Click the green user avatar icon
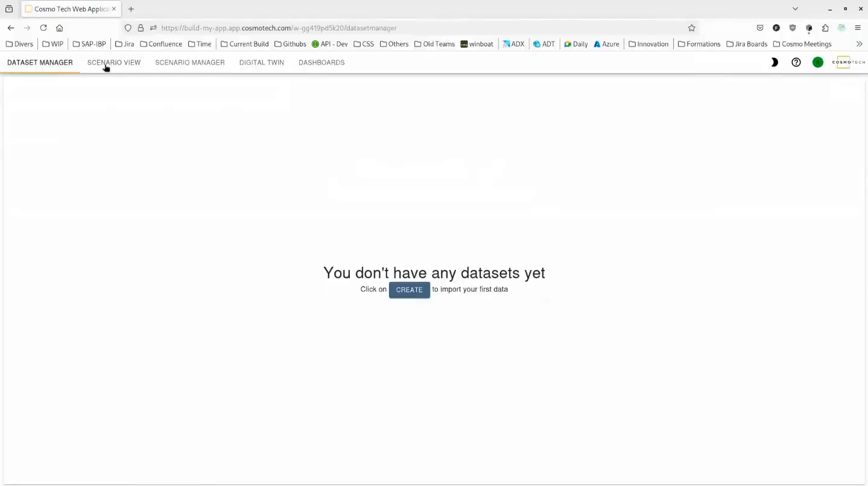868x486 pixels. [817, 62]
